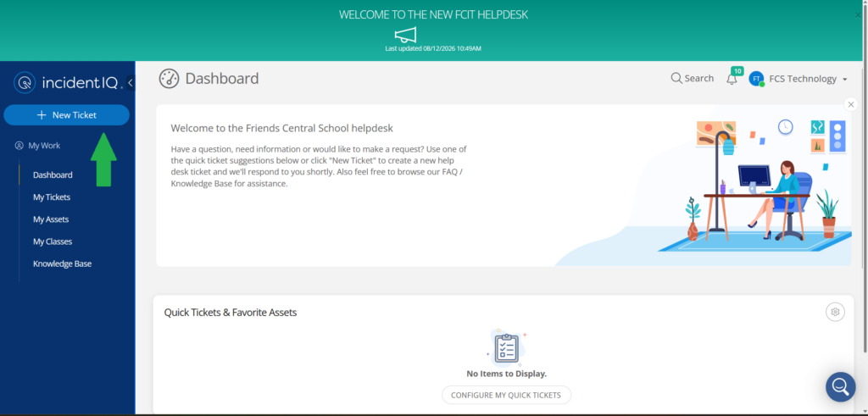Image resolution: width=868 pixels, height=416 pixels.
Task: Click the announcement megaphone icon
Action: pyautogui.click(x=405, y=35)
